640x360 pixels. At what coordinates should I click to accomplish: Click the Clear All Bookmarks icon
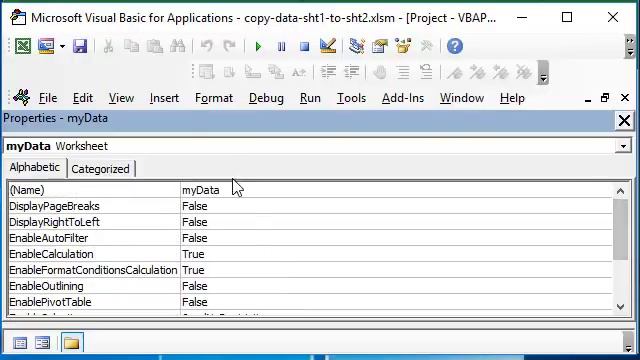524,72
